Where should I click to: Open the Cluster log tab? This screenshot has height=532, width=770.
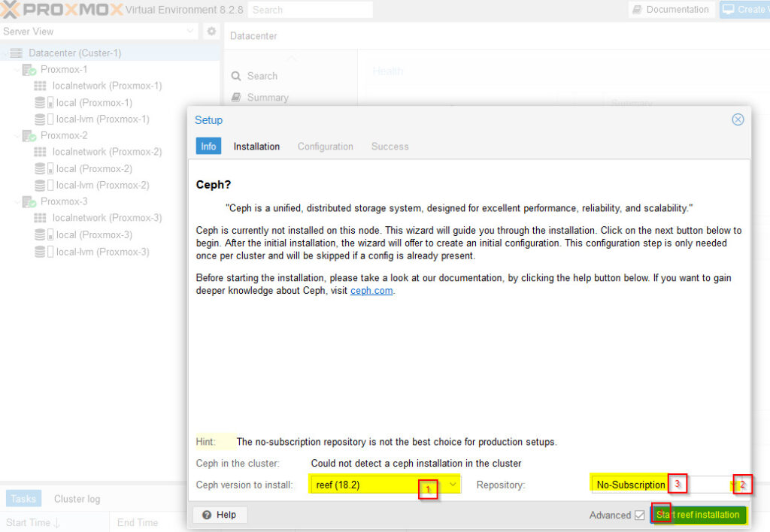(77, 499)
